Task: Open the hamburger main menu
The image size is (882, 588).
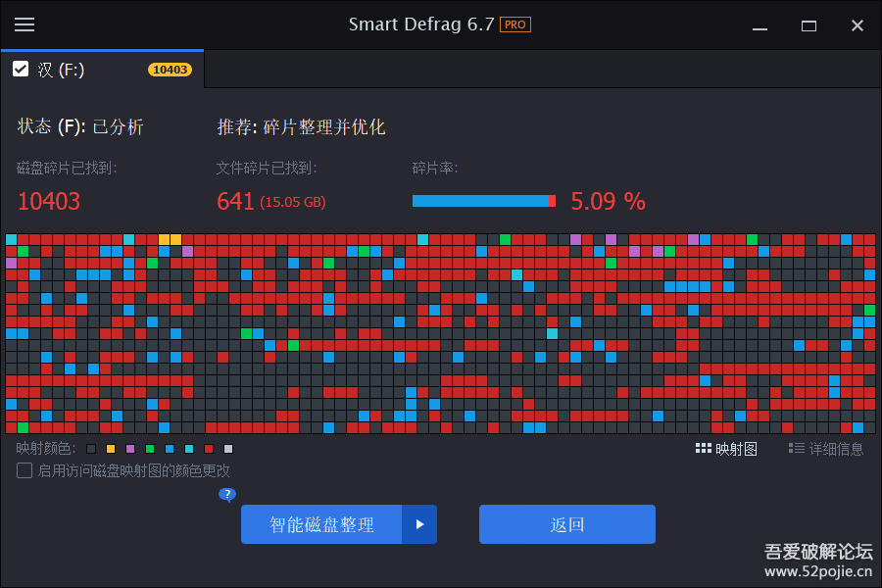Action: pyautogui.click(x=24, y=24)
